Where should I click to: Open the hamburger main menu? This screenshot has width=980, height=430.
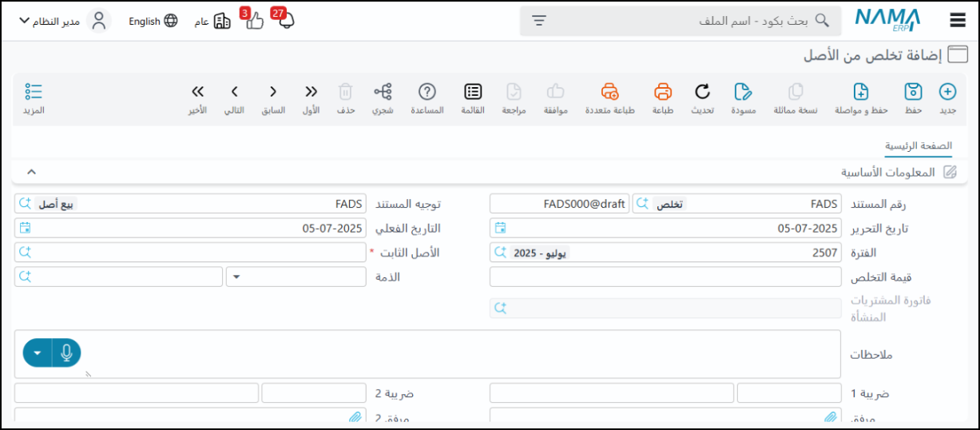tap(958, 21)
